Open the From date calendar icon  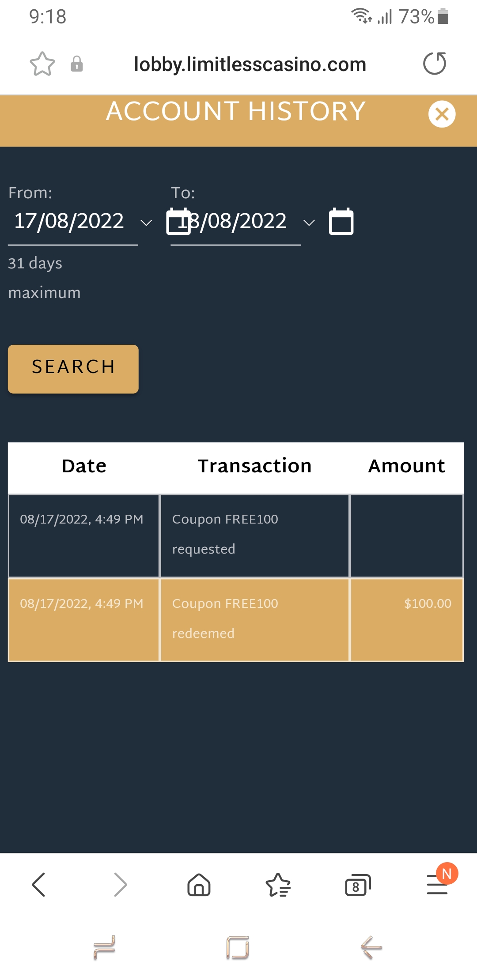(178, 221)
